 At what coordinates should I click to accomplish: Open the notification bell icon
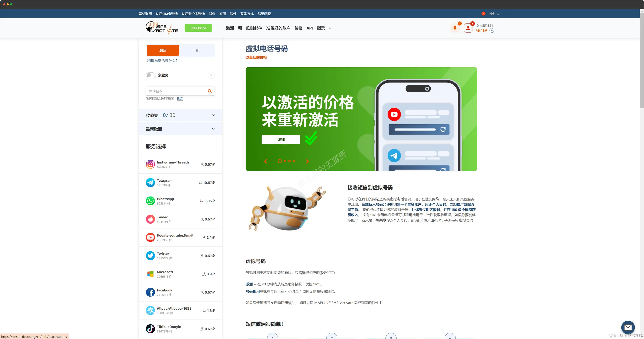point(455,28)
